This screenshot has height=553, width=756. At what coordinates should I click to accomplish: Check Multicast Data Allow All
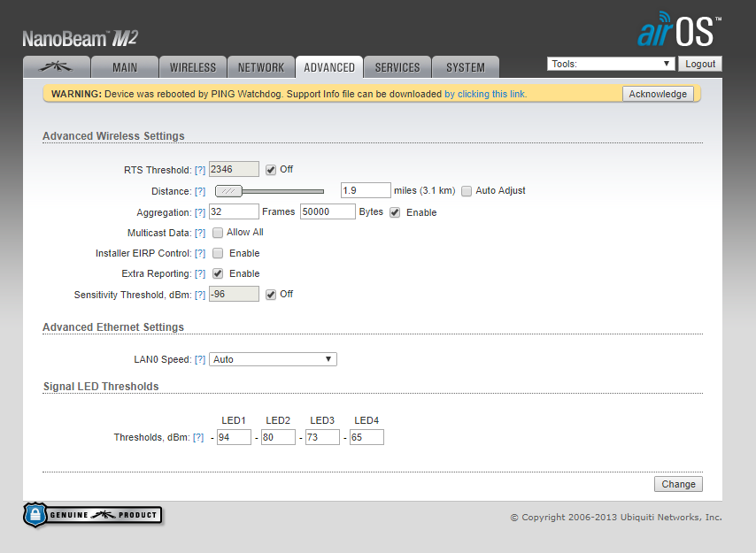tap(218, 233)
